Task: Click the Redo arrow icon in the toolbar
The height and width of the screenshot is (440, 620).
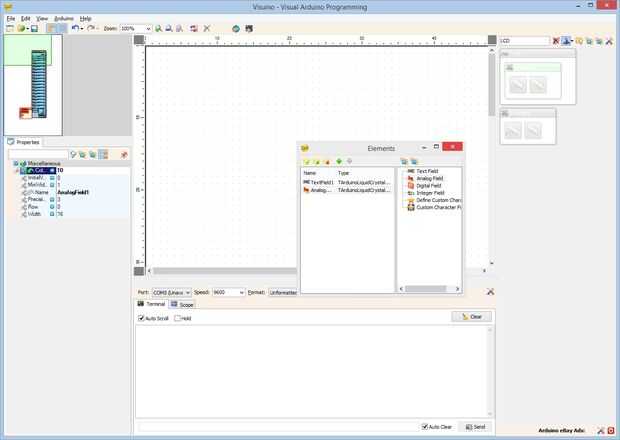Action: (x=91, y=28)
